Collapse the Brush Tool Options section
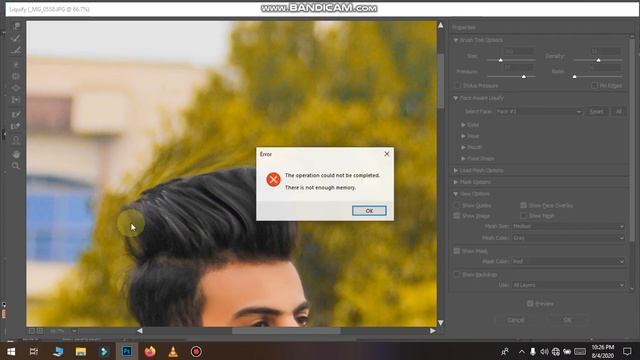Screen dimensions: 640x360 pos(456,40)
